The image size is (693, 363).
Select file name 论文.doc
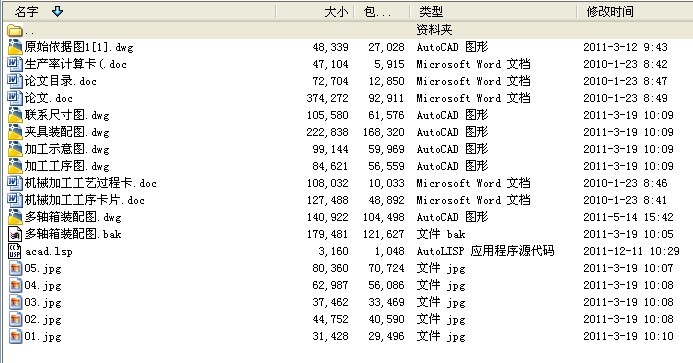[x=49, y=98]
